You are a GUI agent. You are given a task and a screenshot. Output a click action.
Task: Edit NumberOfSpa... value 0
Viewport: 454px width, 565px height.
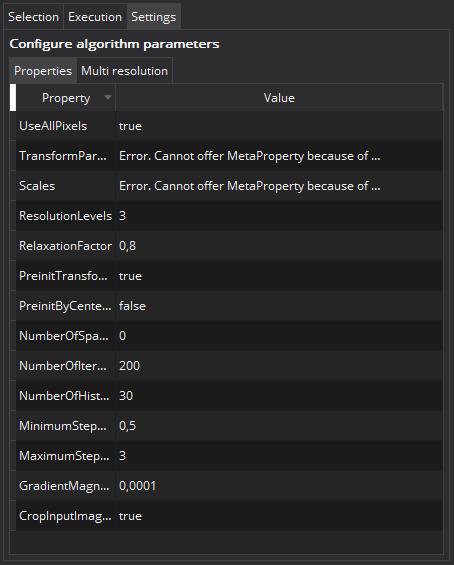279,335
